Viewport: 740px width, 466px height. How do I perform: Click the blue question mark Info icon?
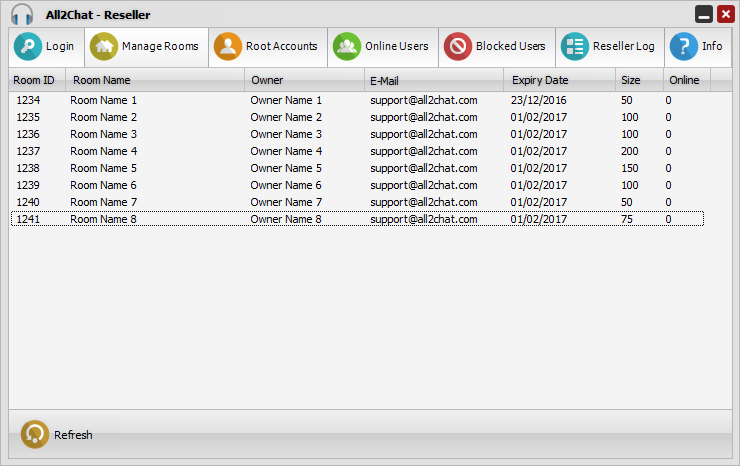683,47
